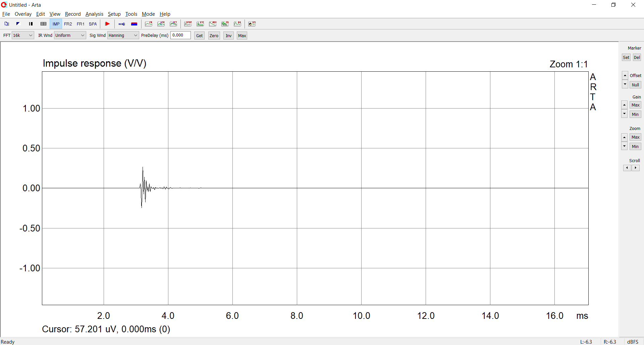Image resolution: width=644 pixels, height=345 pixels.
Task: Click the Get pre-delay button
Action: (x=199, y=36)
